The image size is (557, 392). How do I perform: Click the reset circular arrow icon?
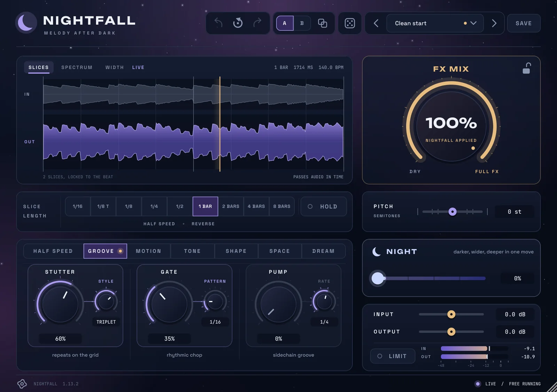click(238, 23)
